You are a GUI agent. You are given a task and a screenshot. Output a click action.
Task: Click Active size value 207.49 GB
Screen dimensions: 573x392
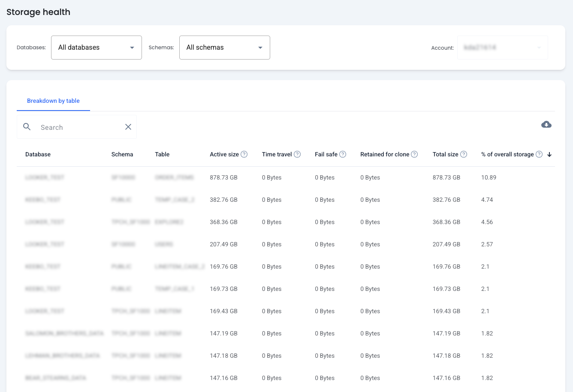tap(223, 244)
